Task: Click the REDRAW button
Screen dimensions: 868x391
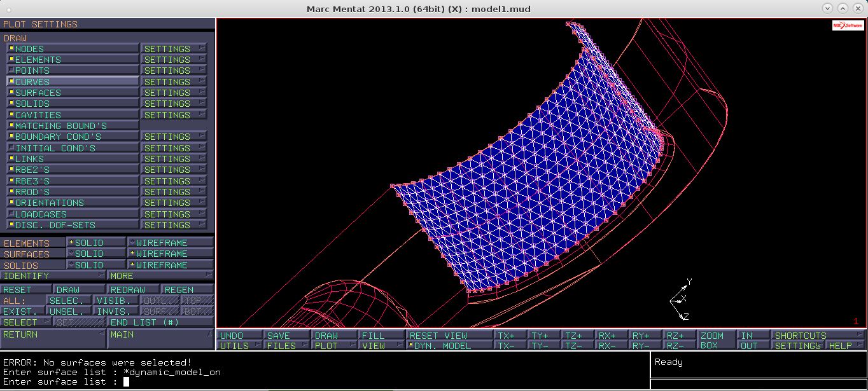Action: point(133,289)
